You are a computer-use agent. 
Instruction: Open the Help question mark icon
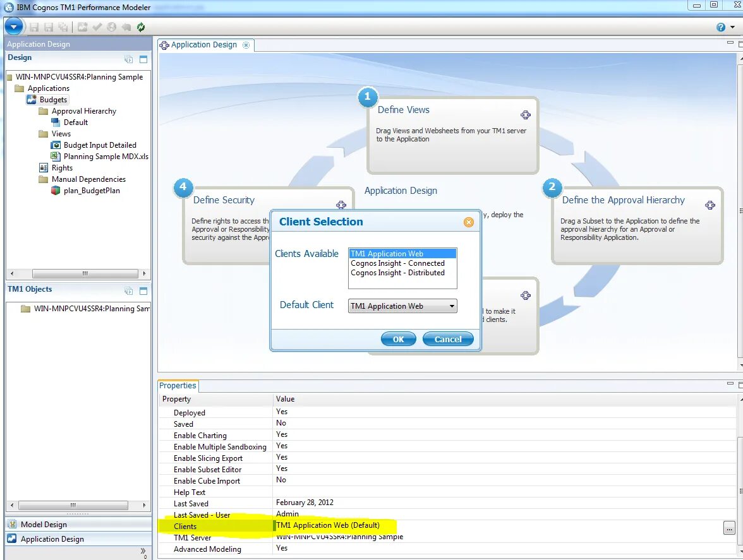(721, 27)
